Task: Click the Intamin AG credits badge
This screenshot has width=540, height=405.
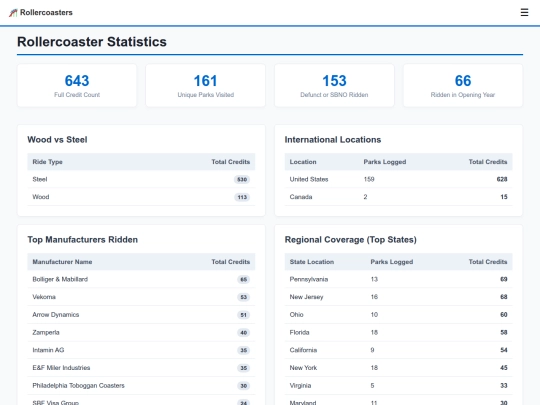Action: click(243, 350)
